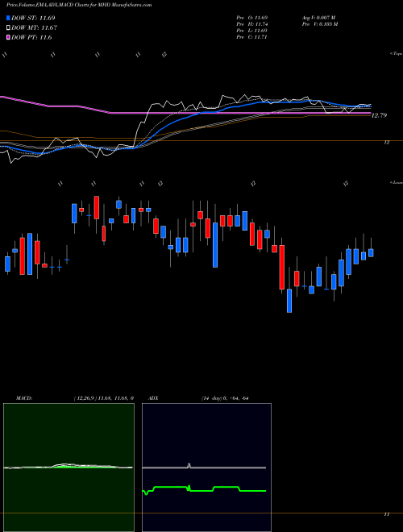
Task: Select the 'DOW PT: 11.6' legend label
Action: [31, 38]
